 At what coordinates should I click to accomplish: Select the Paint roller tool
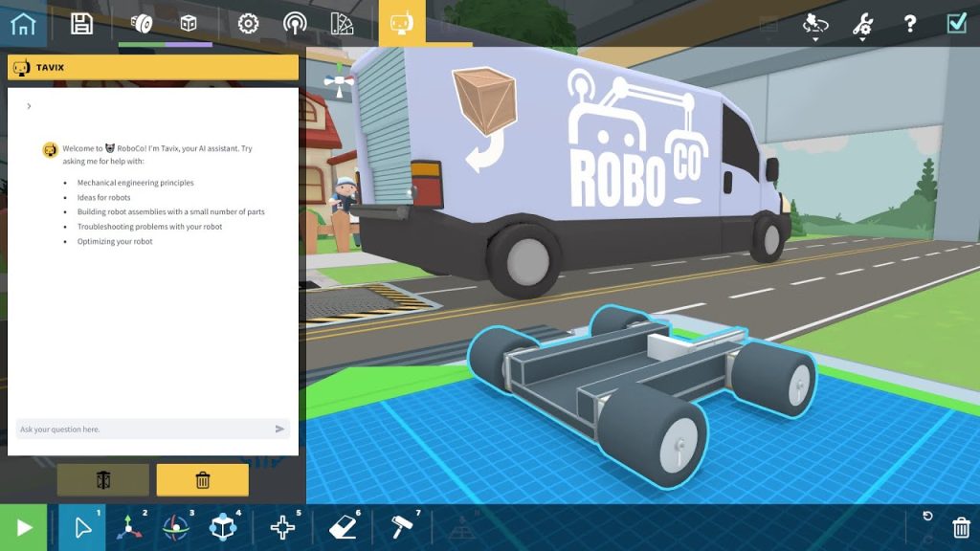tap(402, 528)
